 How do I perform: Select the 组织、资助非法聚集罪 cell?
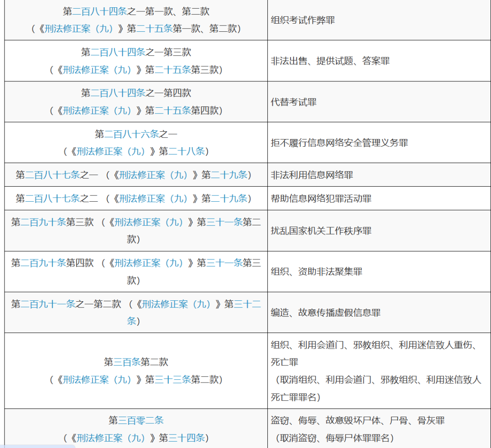pyautogui.click(x=379, y=272)
